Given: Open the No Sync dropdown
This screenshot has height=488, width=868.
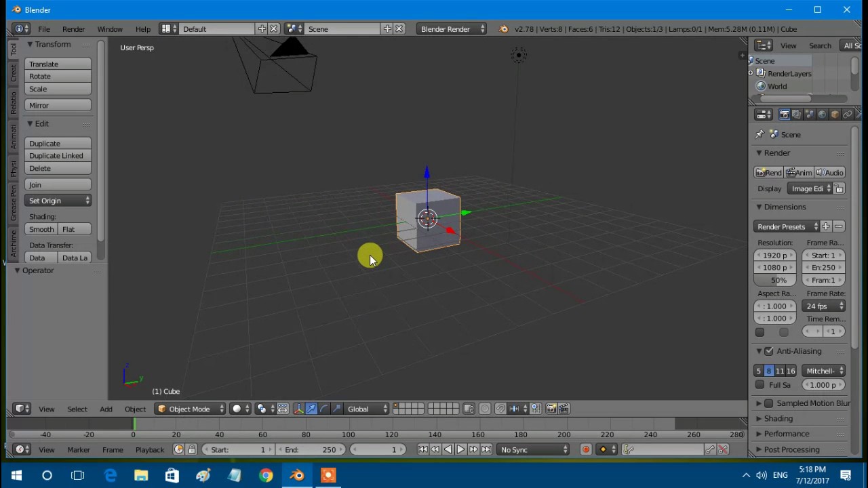Looking at the screenshot, I should [x=534, y=449].
